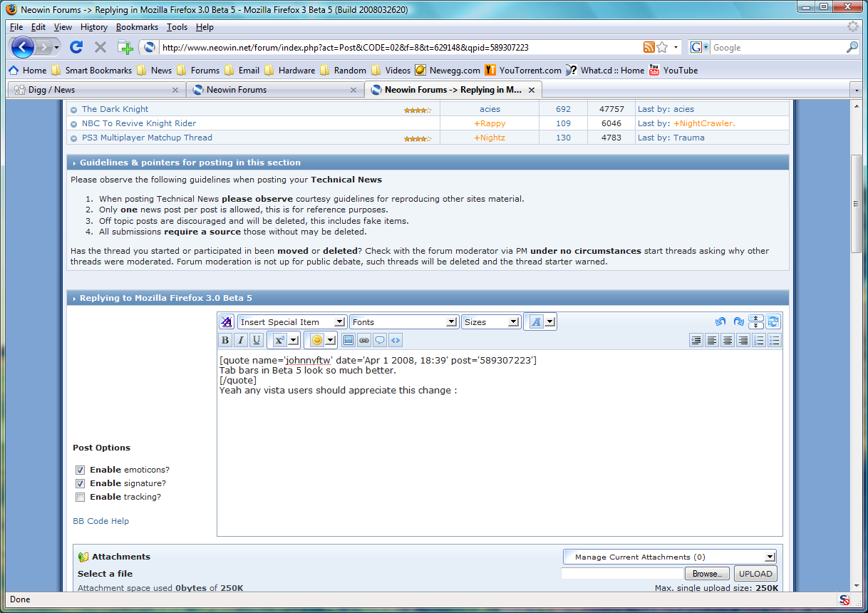Click the Back navigation arrow
Viewport: 868px width, 613px height.
[22, 48]
